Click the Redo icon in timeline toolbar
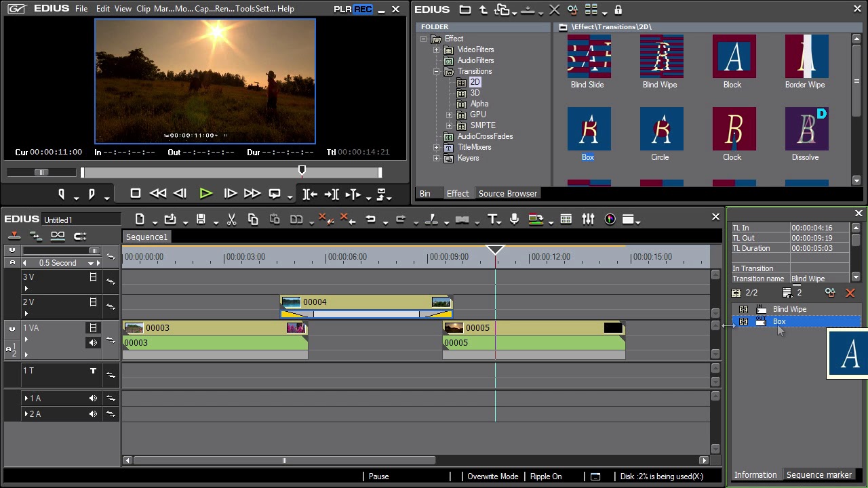The height and width of the screenshot is (488, 868). tap(400, 220)
